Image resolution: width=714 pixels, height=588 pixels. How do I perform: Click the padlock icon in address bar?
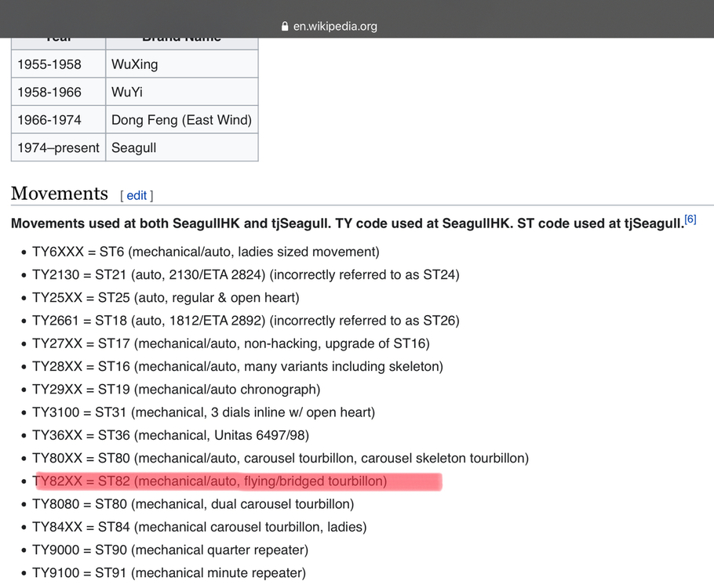pos(285,26)
